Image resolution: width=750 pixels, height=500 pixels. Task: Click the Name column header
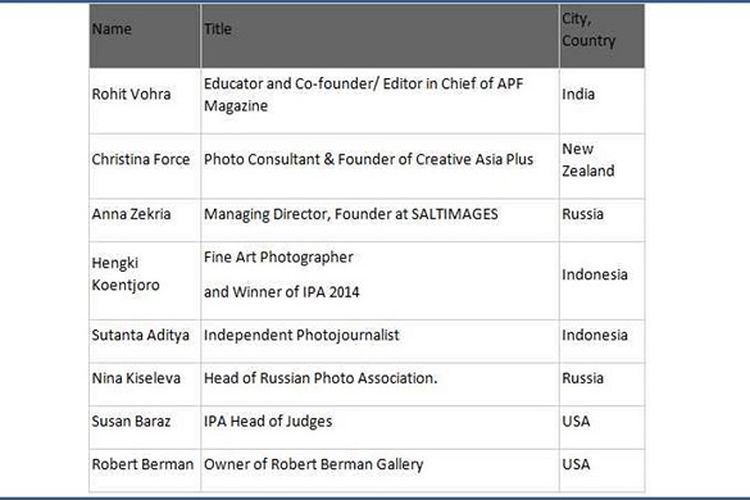112,30
